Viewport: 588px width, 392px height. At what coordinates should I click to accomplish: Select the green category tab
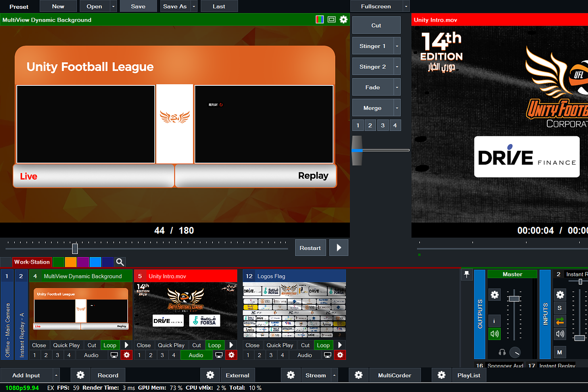58,262
